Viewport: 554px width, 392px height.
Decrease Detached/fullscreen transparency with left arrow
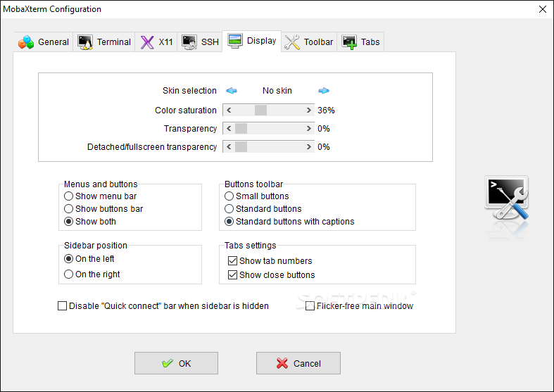[229, 147]
